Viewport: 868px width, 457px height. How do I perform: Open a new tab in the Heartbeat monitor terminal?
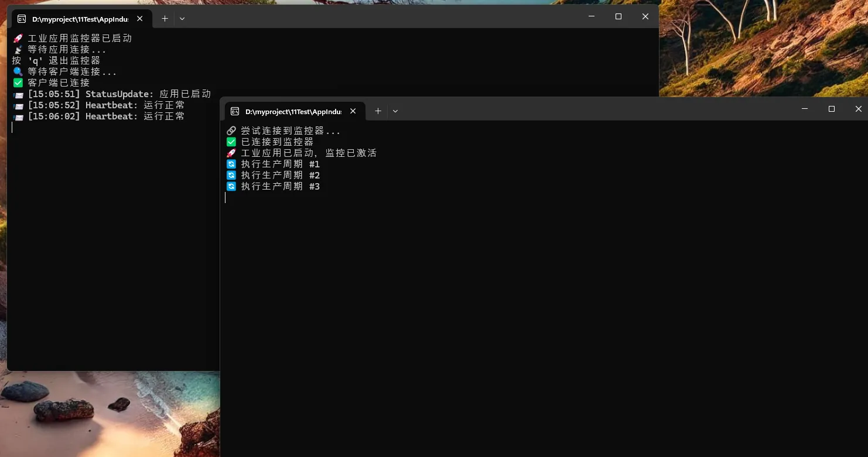pos(165,19)
